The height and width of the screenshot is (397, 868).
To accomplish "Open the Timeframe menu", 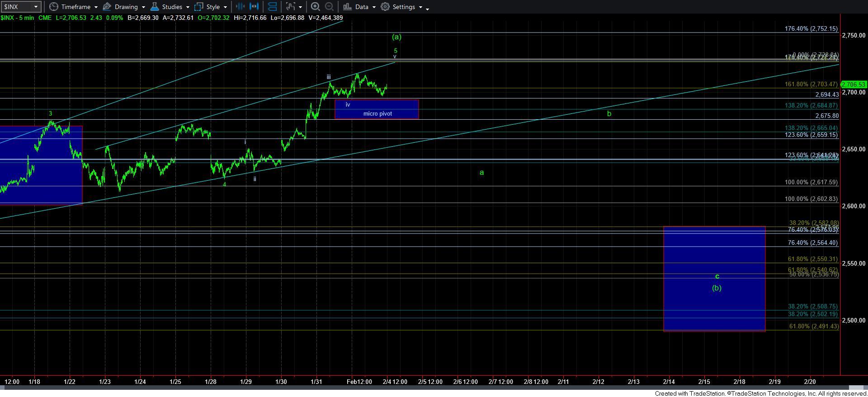I will pos(75,7).
